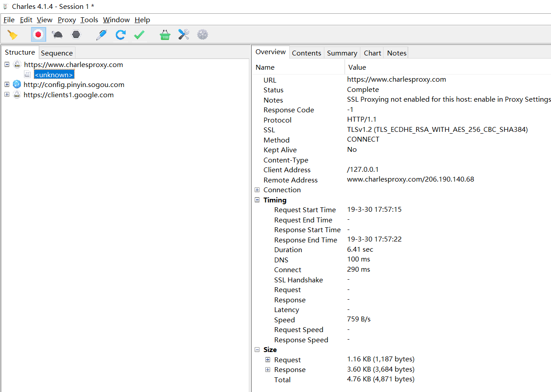The width and height of the screenshot is (551, 392).
Task: Click the document icon beside <unknown>
Action: click(x=28, y=75)
